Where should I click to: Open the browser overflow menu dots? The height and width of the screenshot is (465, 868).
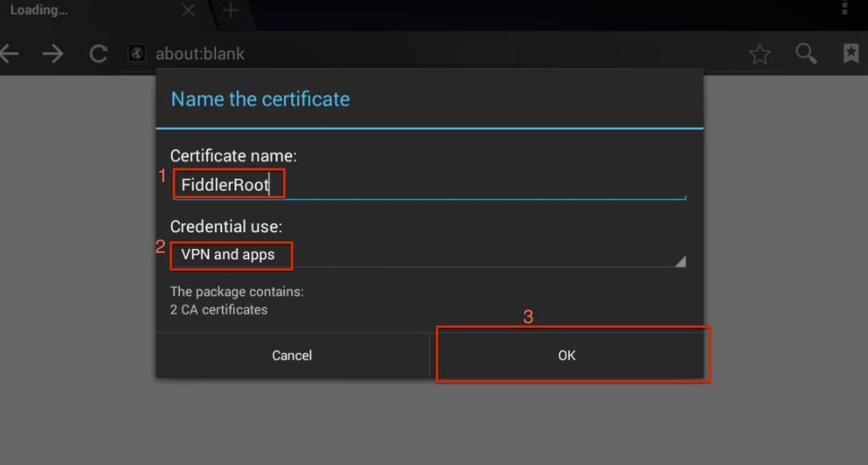click(845, 8)
